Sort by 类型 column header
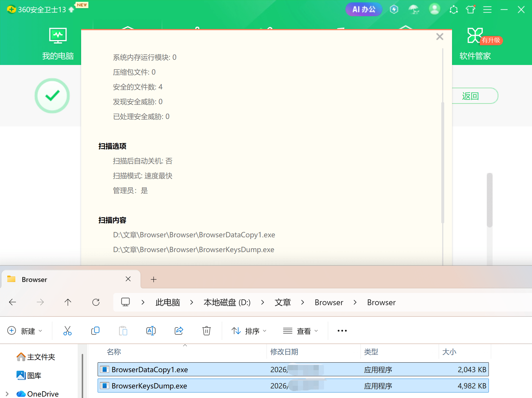This screenshot has height=398, width=532. coord(371,352)
